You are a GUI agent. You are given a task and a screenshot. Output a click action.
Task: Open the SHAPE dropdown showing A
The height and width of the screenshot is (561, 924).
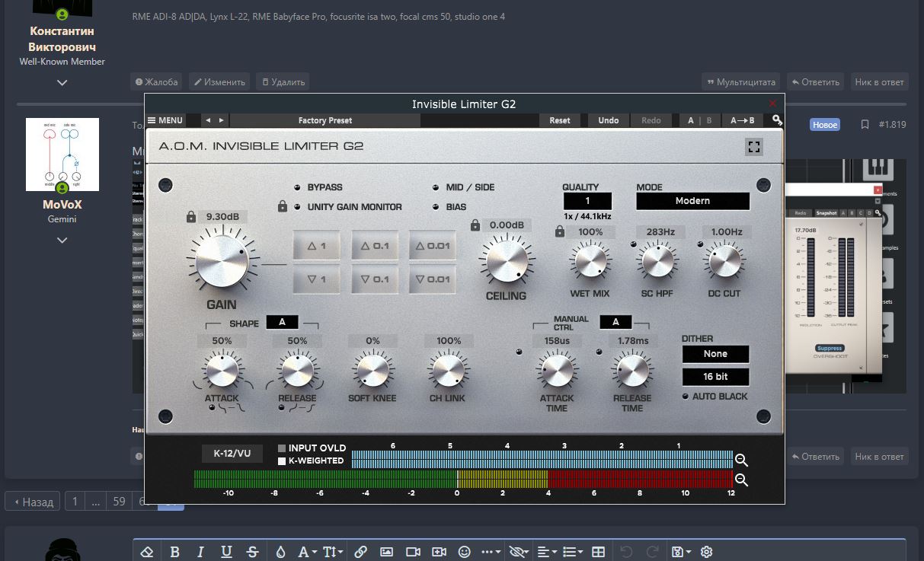(282, 323)
